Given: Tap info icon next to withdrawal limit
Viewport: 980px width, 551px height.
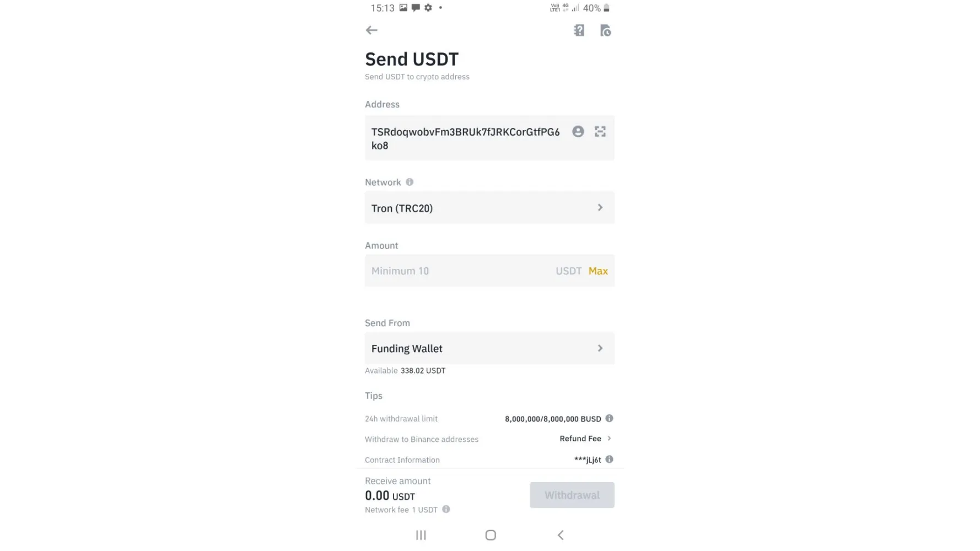Looking at the screenshot, I should (609, 418).
